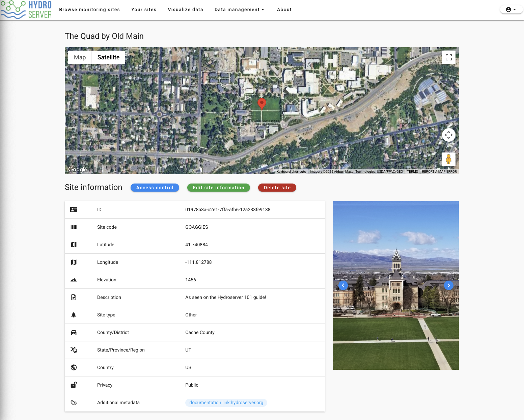Click the map camera controls button
This screenshot has width=524, height=420.
coord(448,135)
